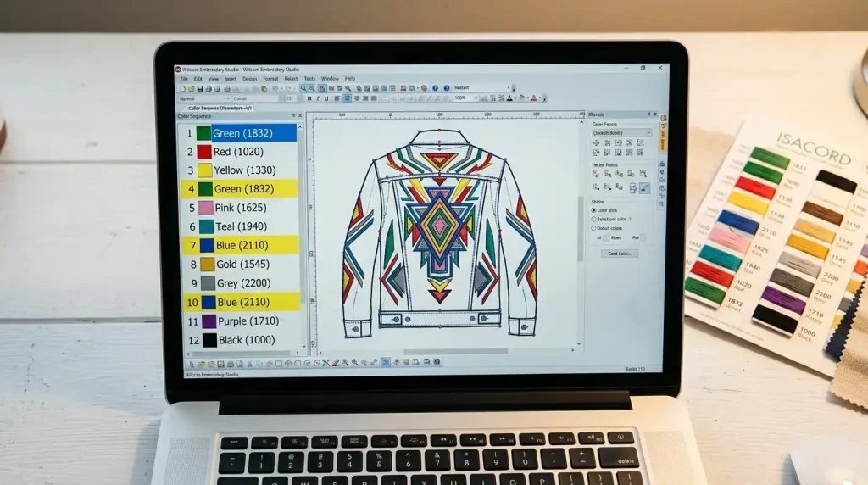
Task: Select the highlighted center align icon
Action: [347, 98]
